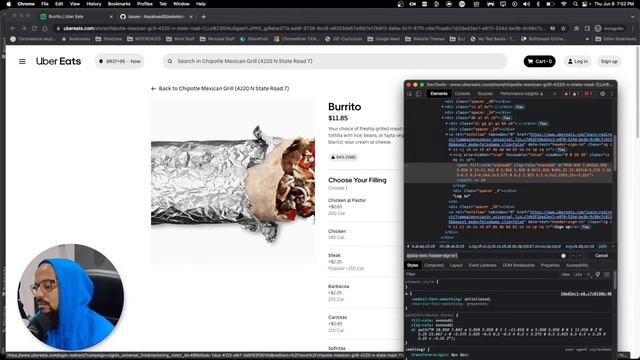Select the Sofritas filling option

pyautogui.click(x=337, y=349)
